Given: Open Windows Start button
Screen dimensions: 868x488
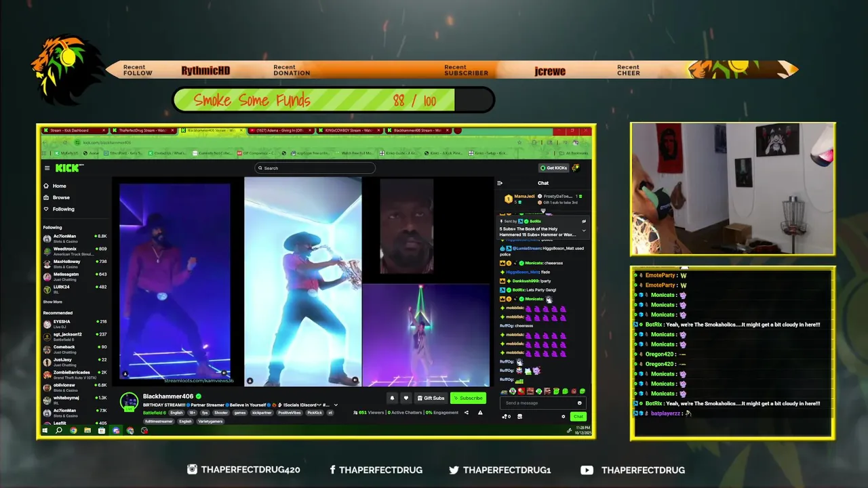Looking at the screenshot, I should [45, 430].
